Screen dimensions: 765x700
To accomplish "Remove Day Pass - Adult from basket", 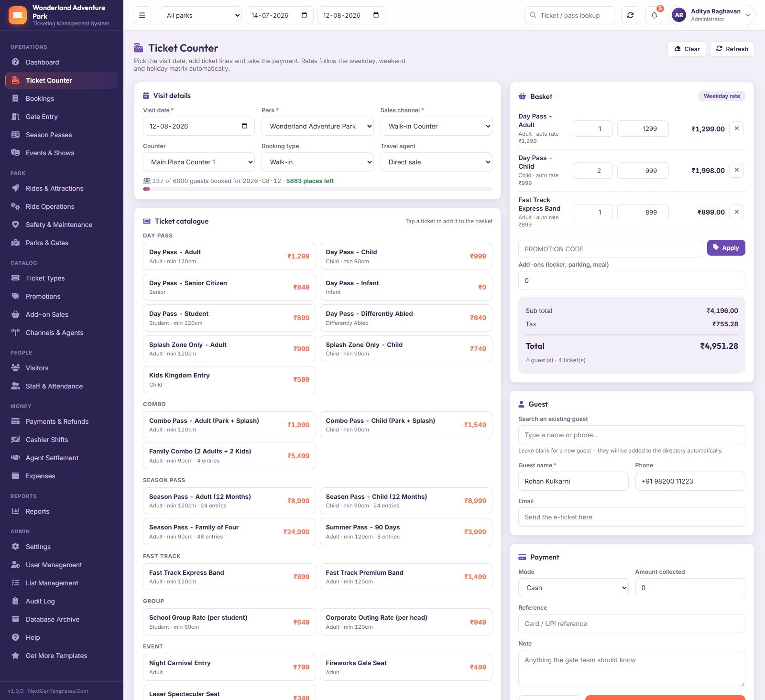I will 736,129.
